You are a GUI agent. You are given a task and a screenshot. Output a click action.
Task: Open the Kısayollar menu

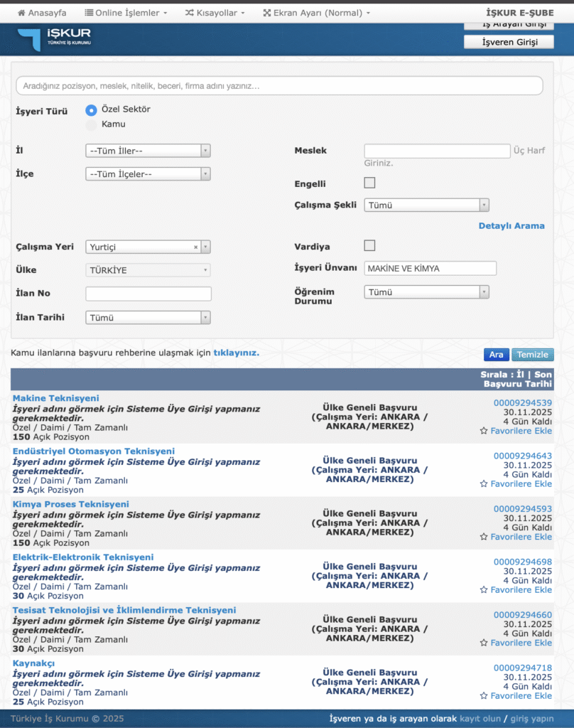pyautogui.click(x=215, y=13)
